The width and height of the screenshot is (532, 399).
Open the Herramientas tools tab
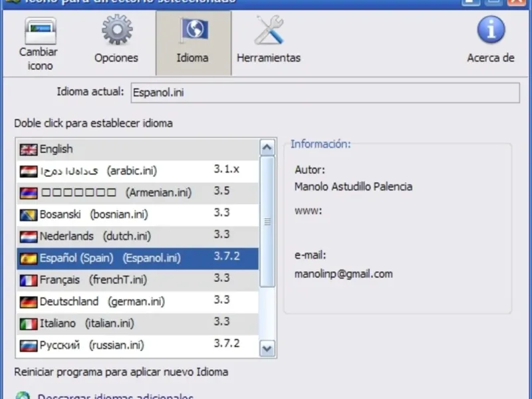click(x=269, y=39)
